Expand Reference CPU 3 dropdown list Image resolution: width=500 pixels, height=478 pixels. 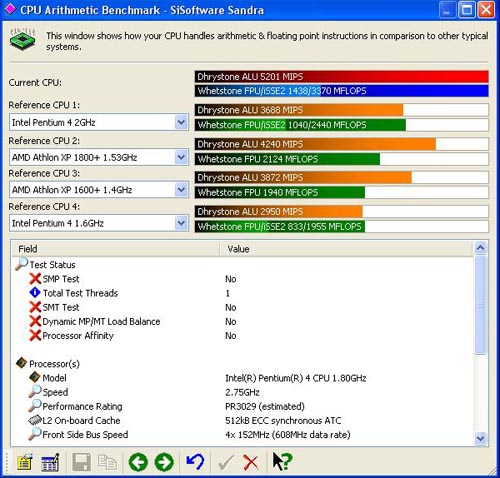pos(181,190)
